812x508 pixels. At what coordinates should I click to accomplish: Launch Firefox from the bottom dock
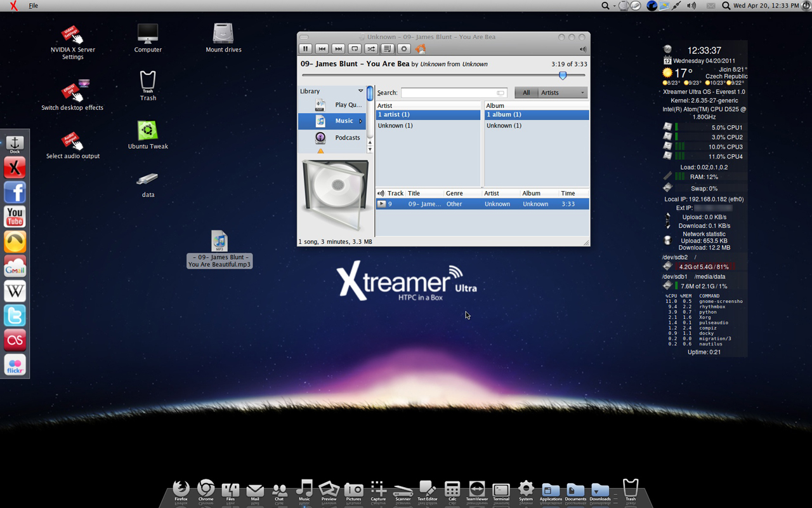click(181, 490)
